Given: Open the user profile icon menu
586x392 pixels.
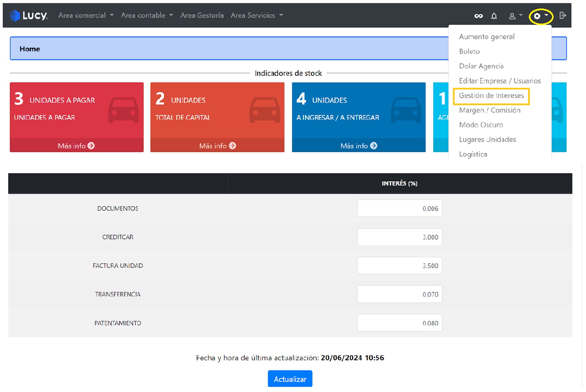Looking at the screenshot, I should click(x=515, y=16).
